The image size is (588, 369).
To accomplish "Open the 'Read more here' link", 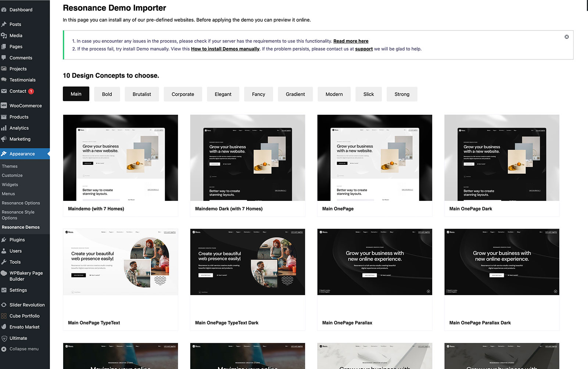I will point(351,41).
